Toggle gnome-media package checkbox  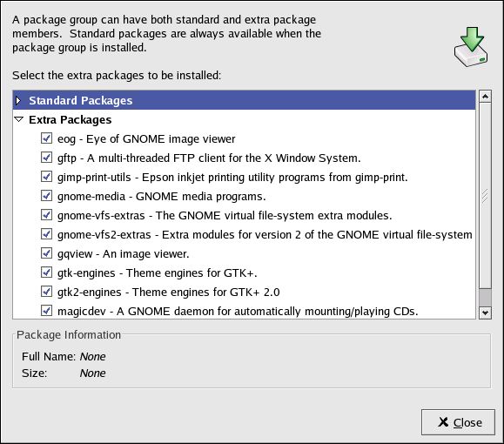(x=47, y=196)
